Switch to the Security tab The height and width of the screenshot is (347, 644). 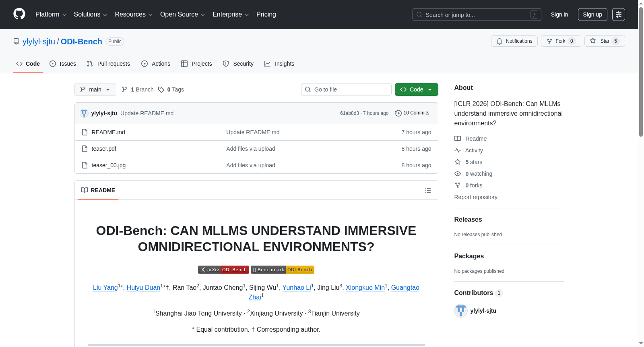(238, 64)
